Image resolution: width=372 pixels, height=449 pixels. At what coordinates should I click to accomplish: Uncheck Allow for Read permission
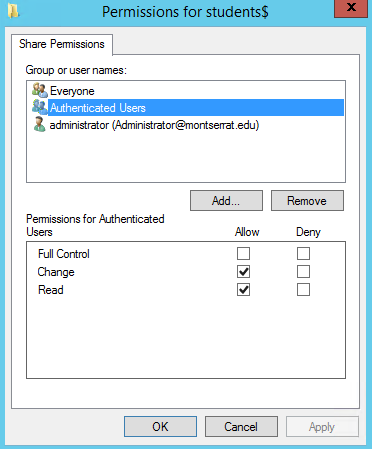tap(243, 290)
